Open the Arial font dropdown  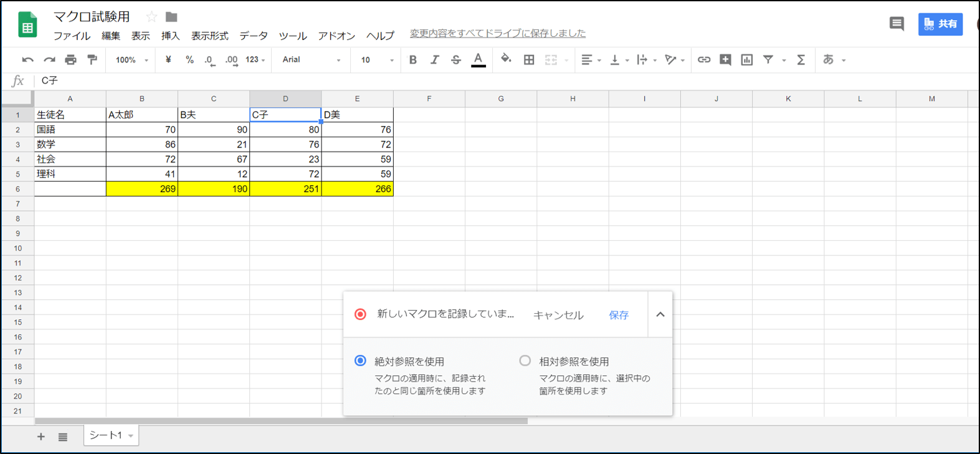pyautogui.click(x=311, y=60)
